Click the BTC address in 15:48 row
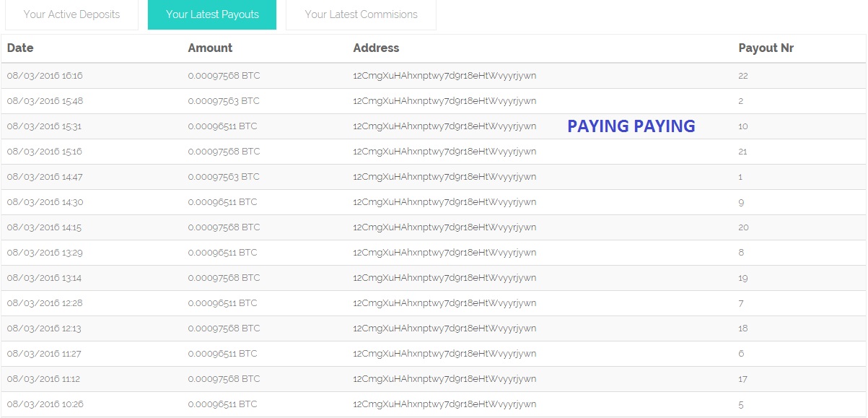The height and width of the screenshot is (418, 868). coord(444,101)
